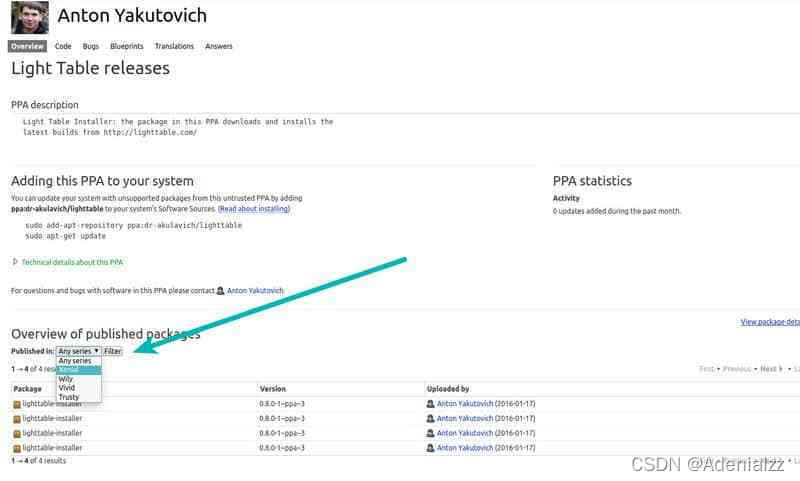Open the second 'lighttable-installer' package row
The width and height of the screenshot is (800, 481).
(x=52, y=418)
